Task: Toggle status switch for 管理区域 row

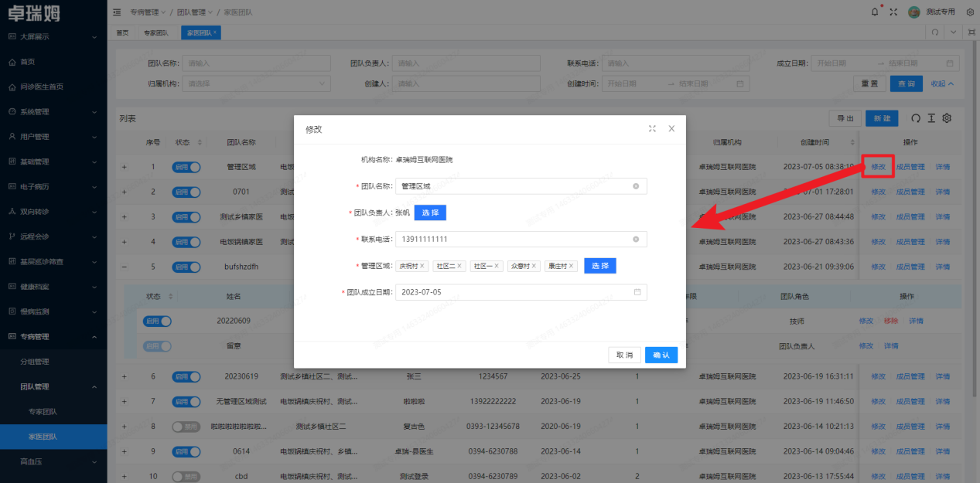Action: (x=186, y=167)
